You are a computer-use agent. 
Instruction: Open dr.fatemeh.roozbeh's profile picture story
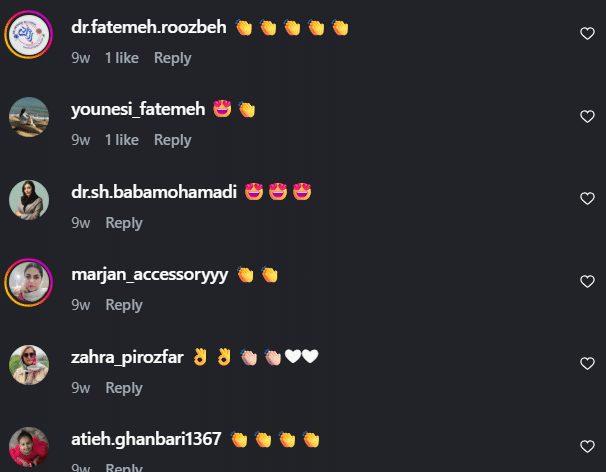(29, 35)
